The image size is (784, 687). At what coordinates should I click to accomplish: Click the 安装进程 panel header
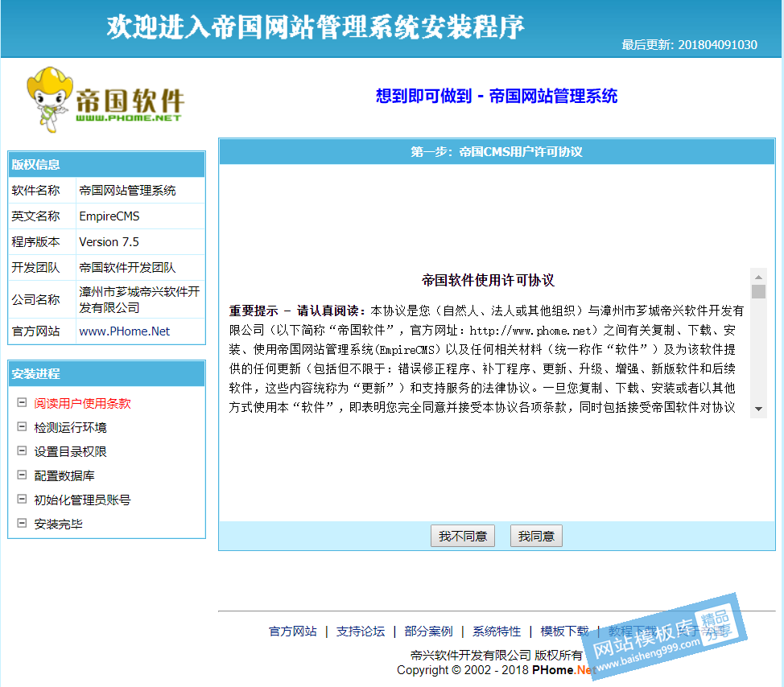pyautogui.click(x=106, y=374)
